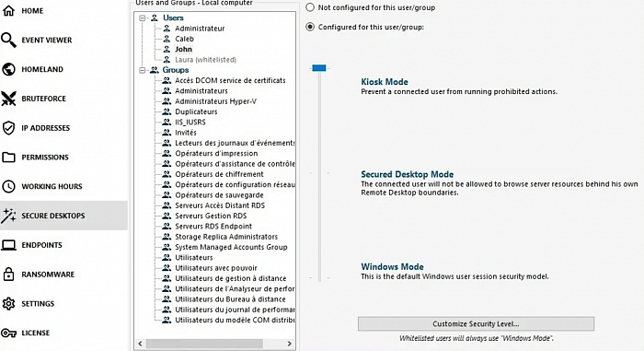Click user icon beside Caleb
Screen dimensions: 644x351
click(167, 39)
